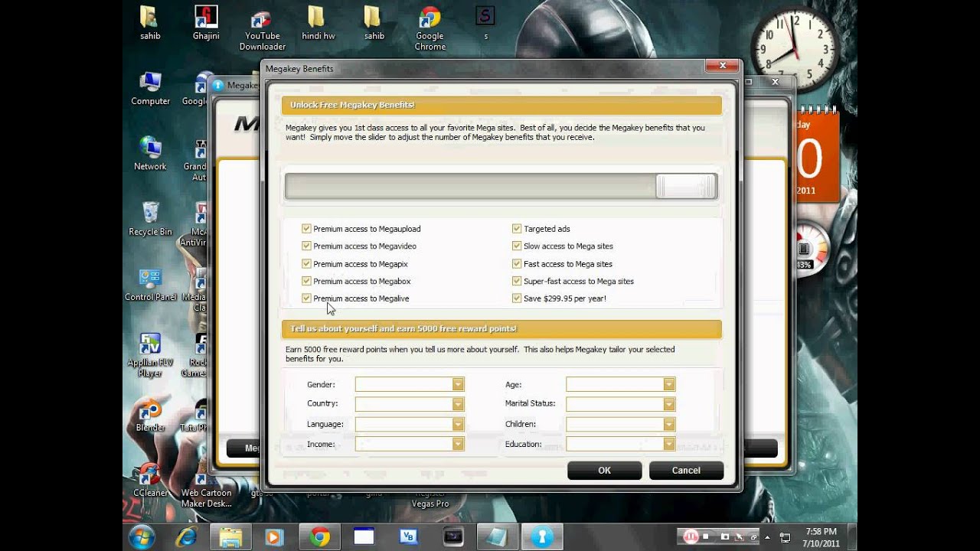
Task: Select the Computer desktop icon
Action: [150, 88]
